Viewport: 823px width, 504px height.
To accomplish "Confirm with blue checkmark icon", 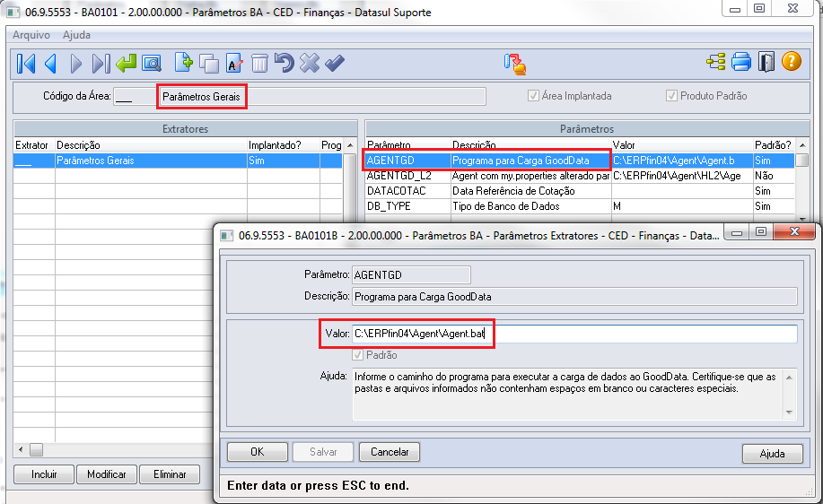I will pos(335,64).
